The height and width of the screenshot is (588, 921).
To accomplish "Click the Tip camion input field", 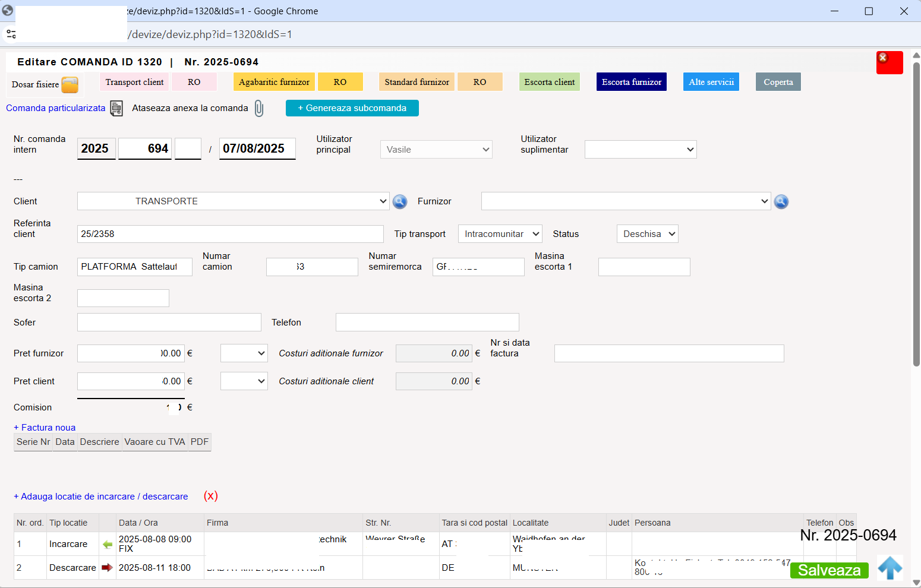I will pos(135,267).
